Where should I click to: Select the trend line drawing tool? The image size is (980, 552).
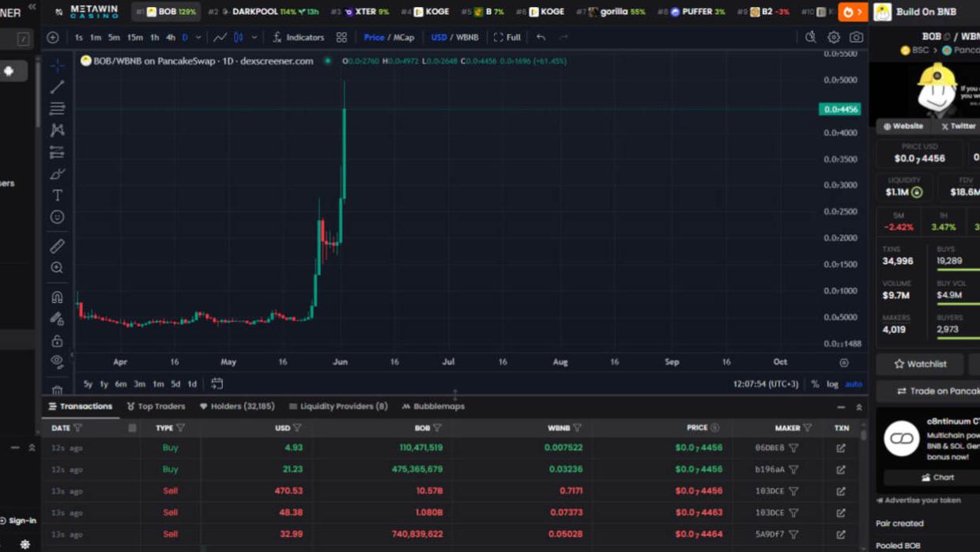tap(57, 87)
